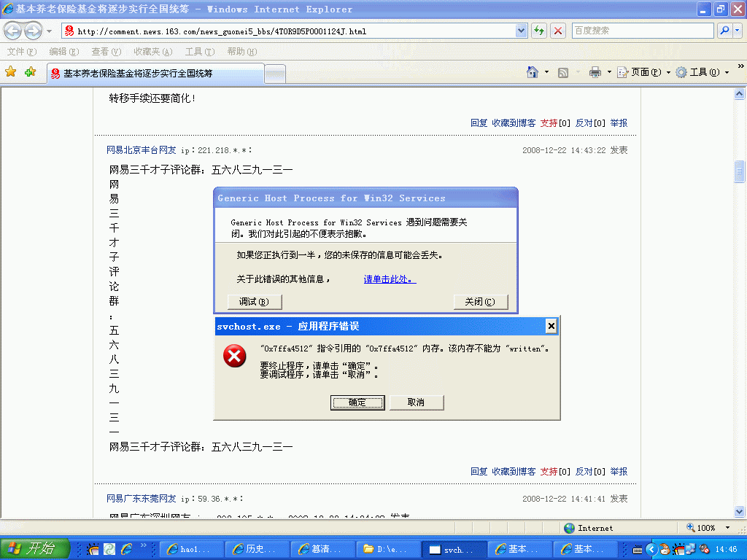The width and height of the screenshot is (747, 560).
Task: Expand the address bar history dropdown
Action: coord(521,31)
